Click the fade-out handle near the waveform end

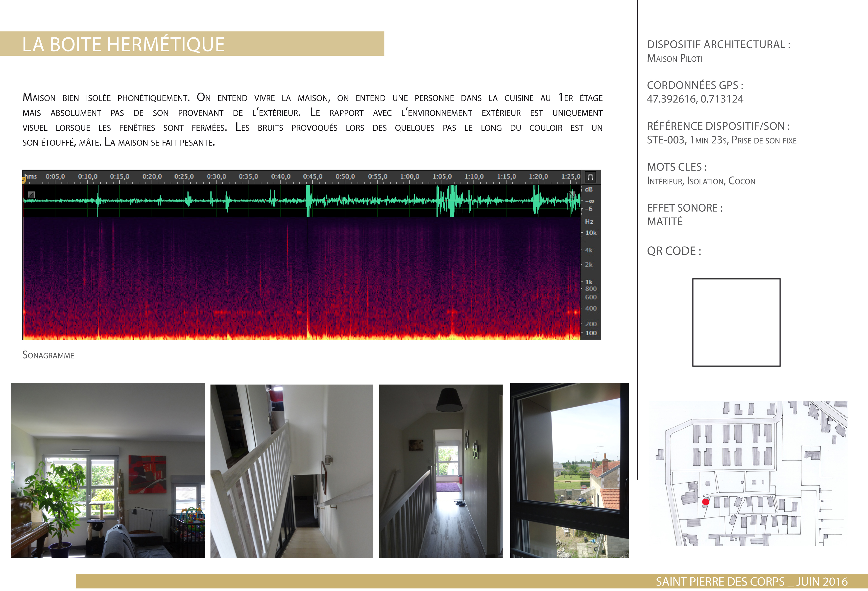point(572,195)
